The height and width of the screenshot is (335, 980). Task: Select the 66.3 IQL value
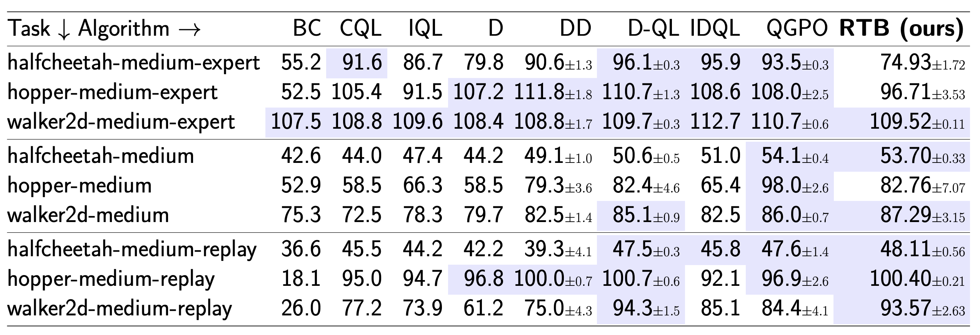[x=423, y=186]
